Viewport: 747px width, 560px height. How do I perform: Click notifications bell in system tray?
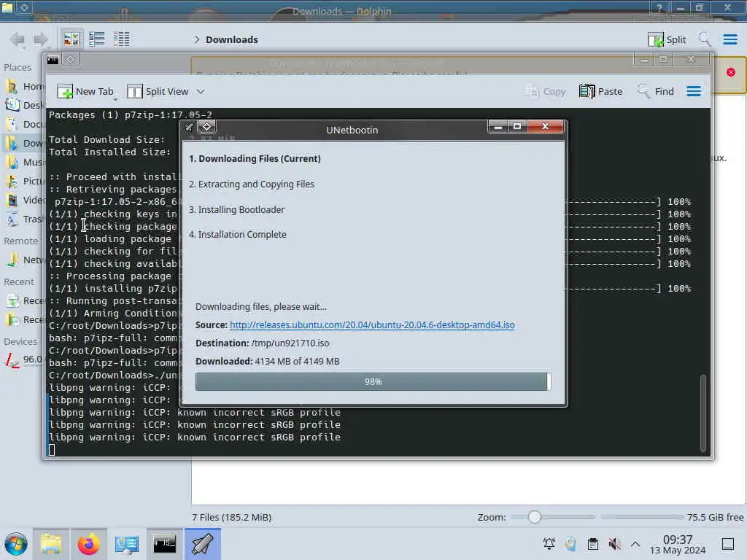tap(549, 544)
